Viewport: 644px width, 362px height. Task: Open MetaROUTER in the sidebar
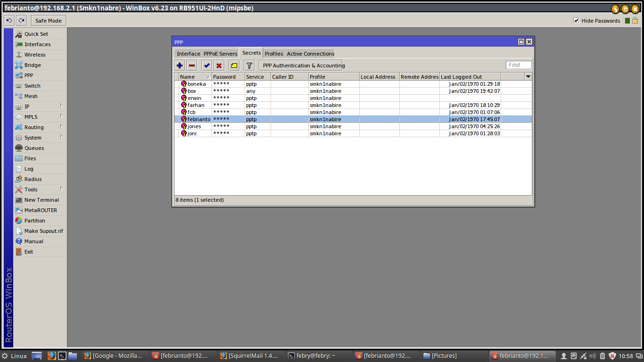(x=40, y=210)
